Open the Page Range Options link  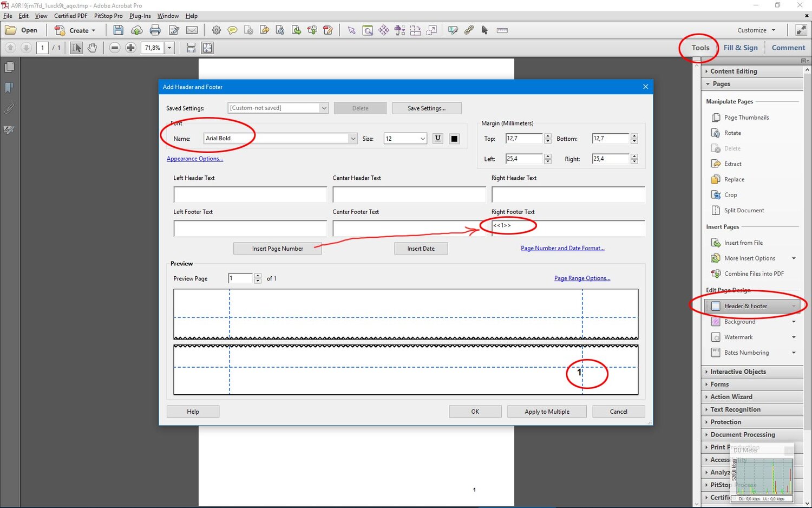(582, 278)
